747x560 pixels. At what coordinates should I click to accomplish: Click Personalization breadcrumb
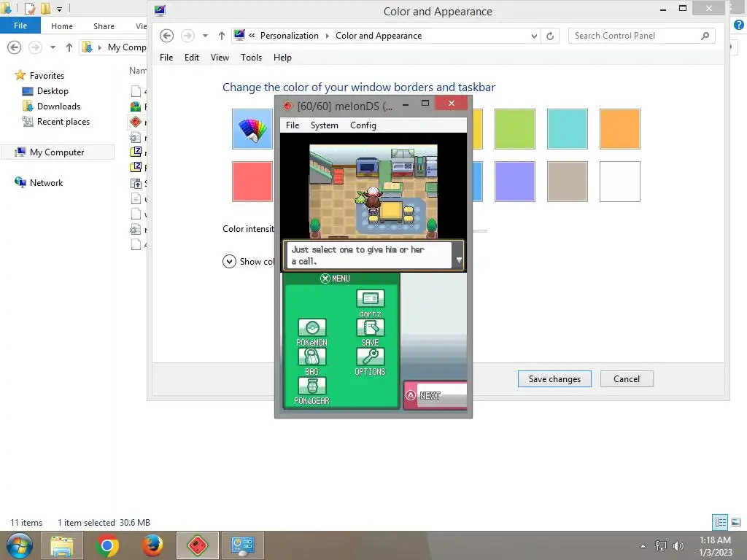point(289,36)
